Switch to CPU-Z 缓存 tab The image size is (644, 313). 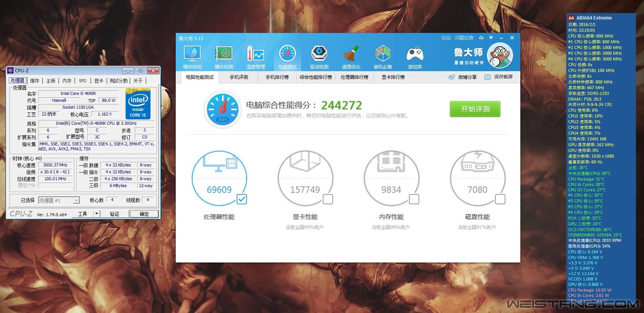pos(34,81)
